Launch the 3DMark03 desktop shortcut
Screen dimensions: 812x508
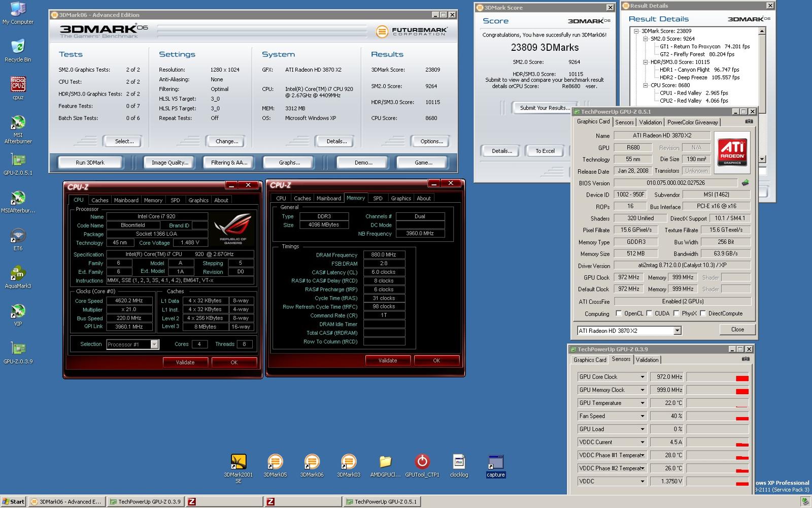(x=348, y=465)
